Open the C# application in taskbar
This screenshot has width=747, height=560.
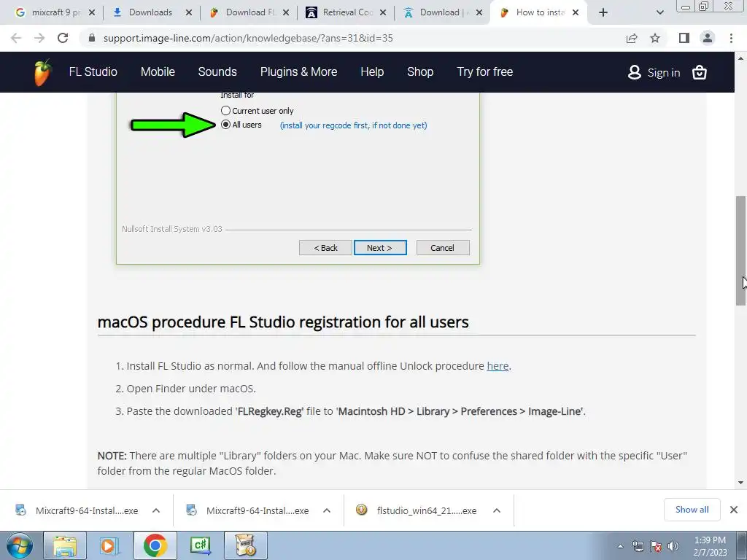tap(200, 545)
